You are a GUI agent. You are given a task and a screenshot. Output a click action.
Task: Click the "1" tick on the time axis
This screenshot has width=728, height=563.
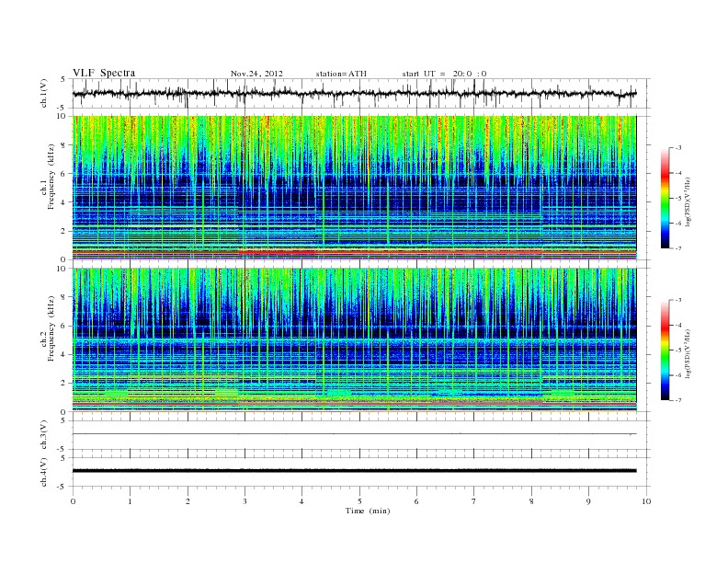coord(130,501)
